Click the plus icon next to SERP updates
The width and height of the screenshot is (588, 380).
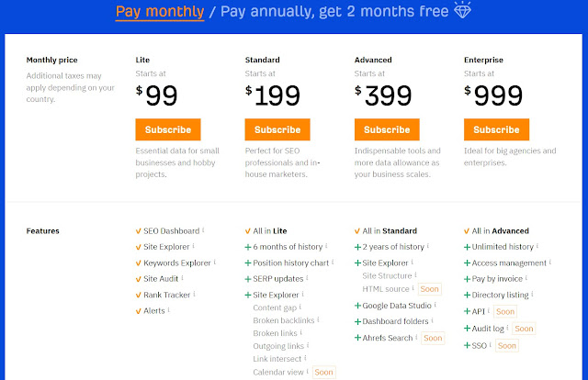point(248,279)
